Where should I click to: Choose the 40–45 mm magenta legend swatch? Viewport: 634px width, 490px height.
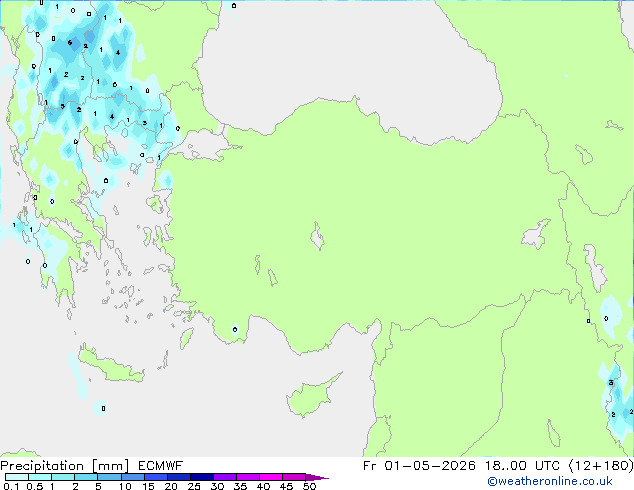[271, 477]
